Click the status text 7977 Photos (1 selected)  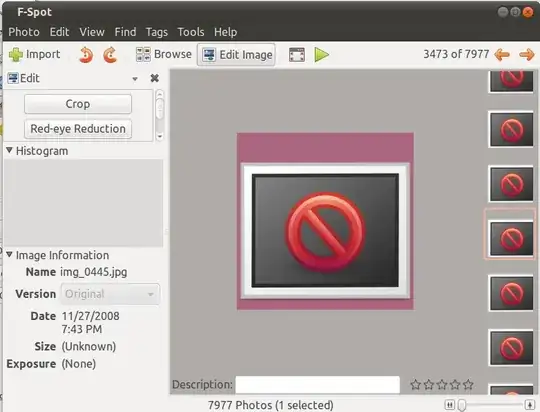click(271, 405)
